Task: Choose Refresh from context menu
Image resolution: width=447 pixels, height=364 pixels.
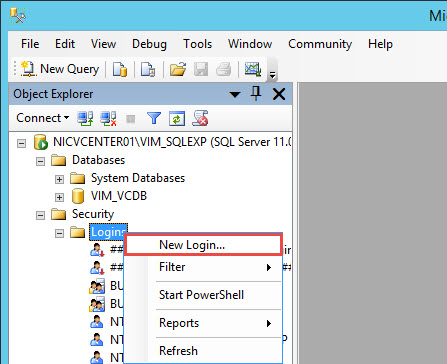Action: pos(203,351)
